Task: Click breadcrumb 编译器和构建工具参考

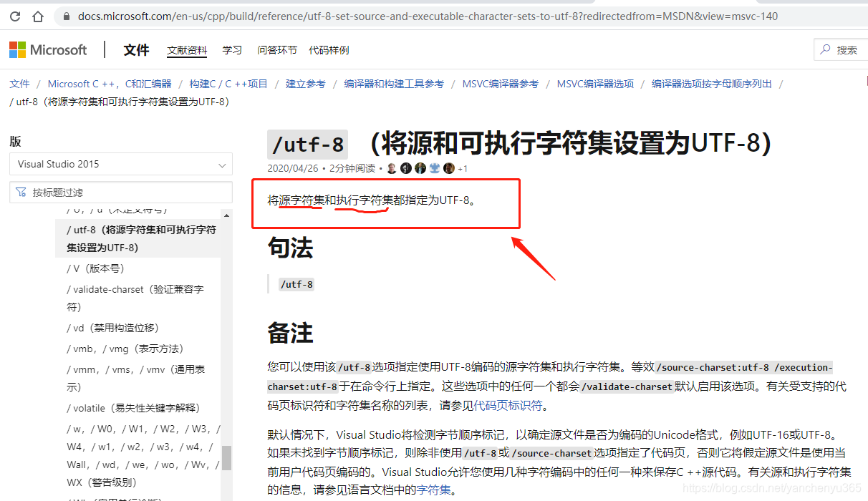Action: click(394, 84)
